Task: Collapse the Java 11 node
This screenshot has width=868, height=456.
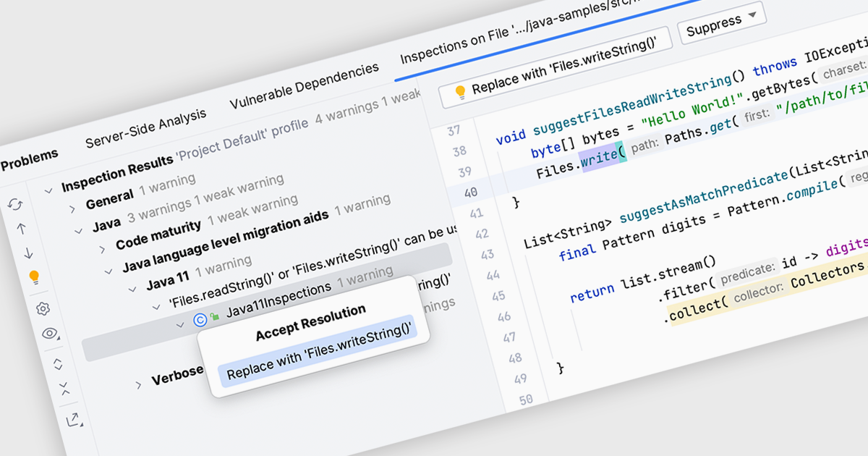Action: point(132,289)
